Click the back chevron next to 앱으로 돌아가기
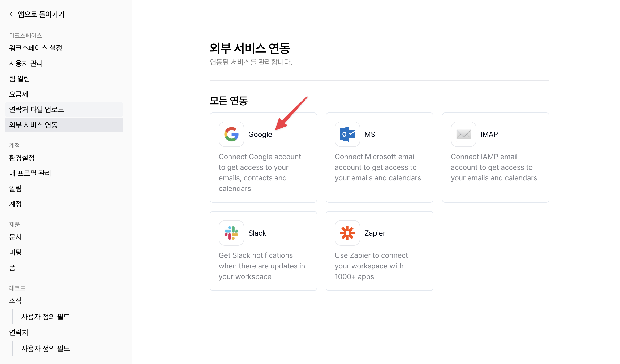This screenshot has width=620, height=364. (11, 14)
